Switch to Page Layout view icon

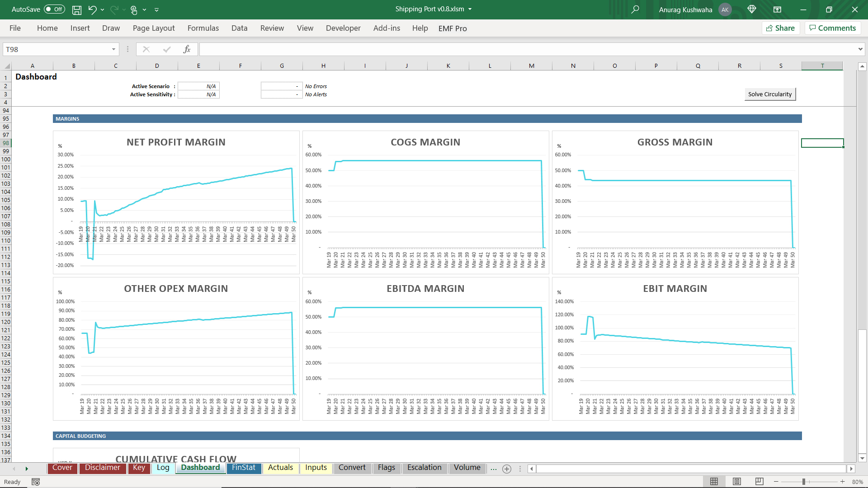tap(737, 482)
